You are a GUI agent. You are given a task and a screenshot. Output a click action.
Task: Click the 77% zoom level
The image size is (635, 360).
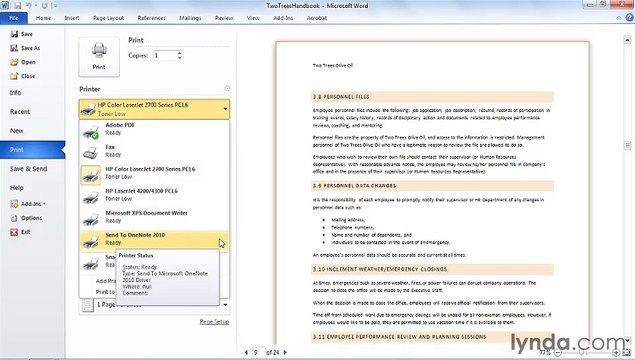(x=545, y=353)
